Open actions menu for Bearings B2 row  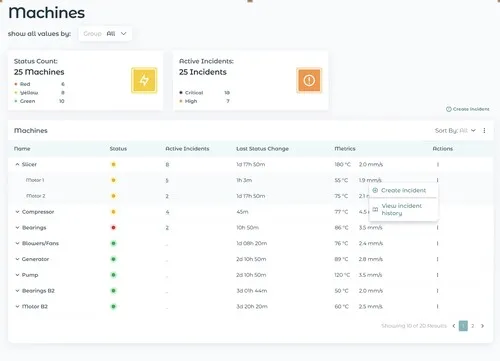438,291
